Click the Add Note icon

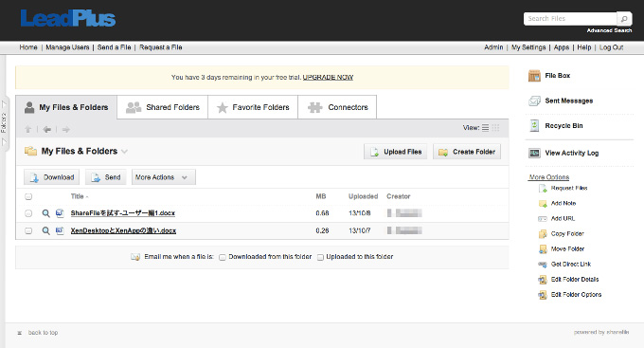pos(543,204)
